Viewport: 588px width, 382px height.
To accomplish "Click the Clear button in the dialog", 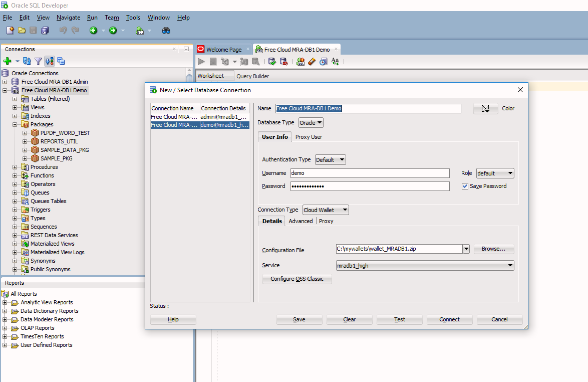I will pyautogui.click(x=349, y=319).
